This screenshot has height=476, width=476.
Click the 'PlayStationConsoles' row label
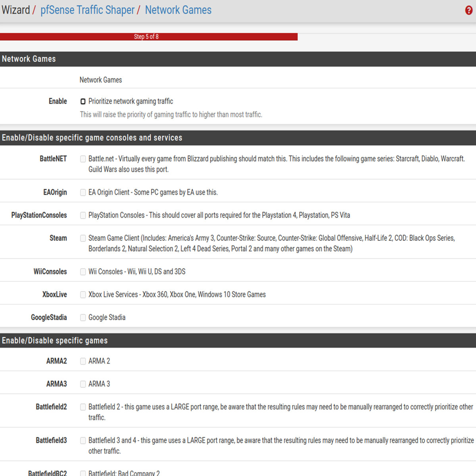click(39, 215)
